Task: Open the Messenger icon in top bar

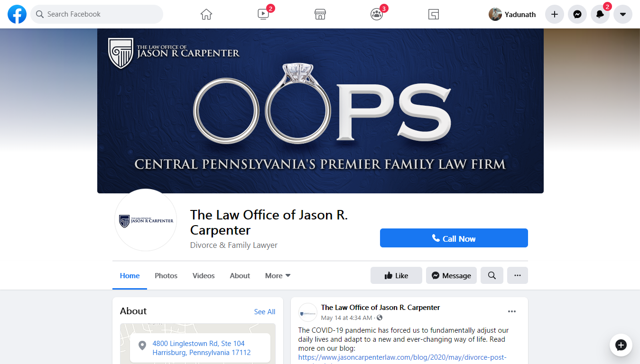Action: 577,14
